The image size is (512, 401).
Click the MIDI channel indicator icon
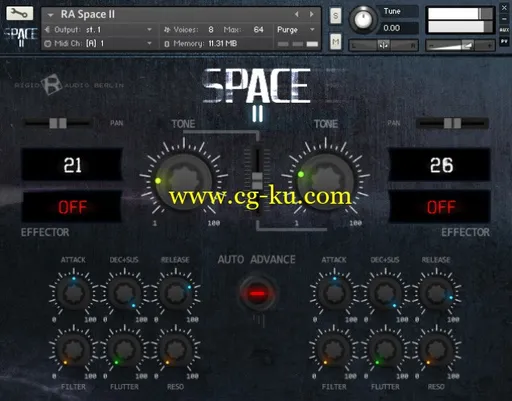pyautogui.click(x=48, y=43)
